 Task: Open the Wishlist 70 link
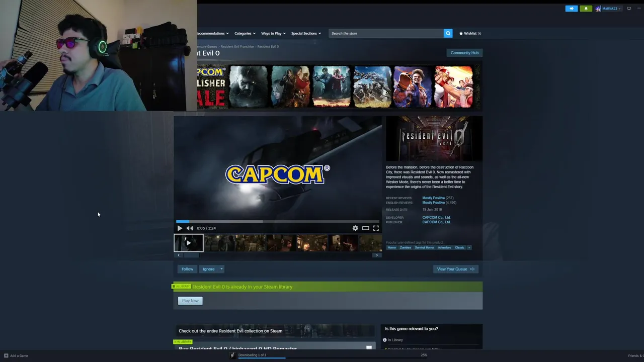[470, 33]
